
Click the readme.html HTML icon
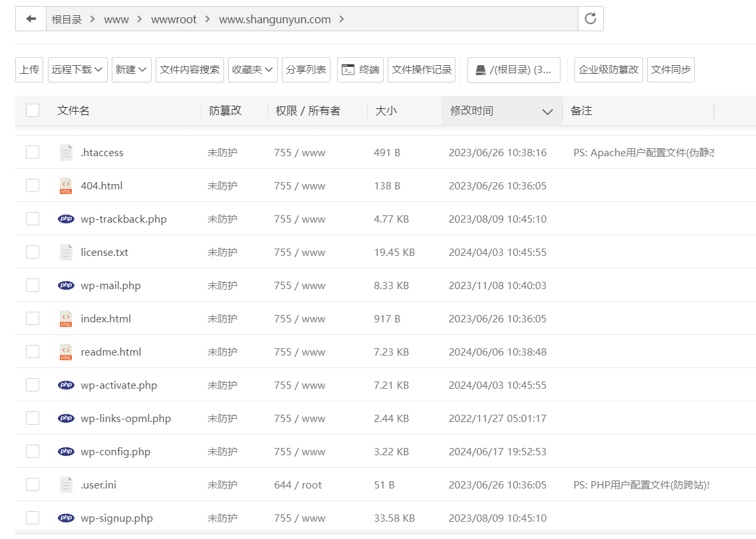(66, 352)
